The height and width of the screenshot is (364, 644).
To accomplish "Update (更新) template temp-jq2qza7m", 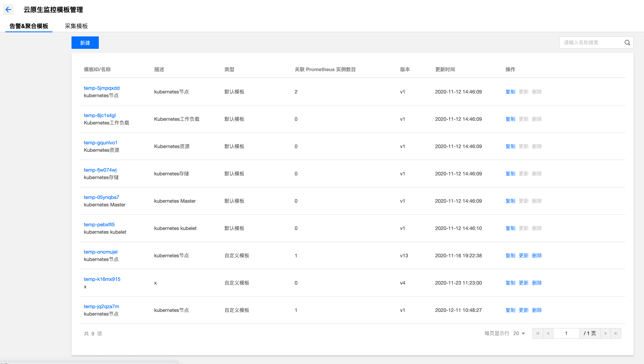I will click(524, 310).
